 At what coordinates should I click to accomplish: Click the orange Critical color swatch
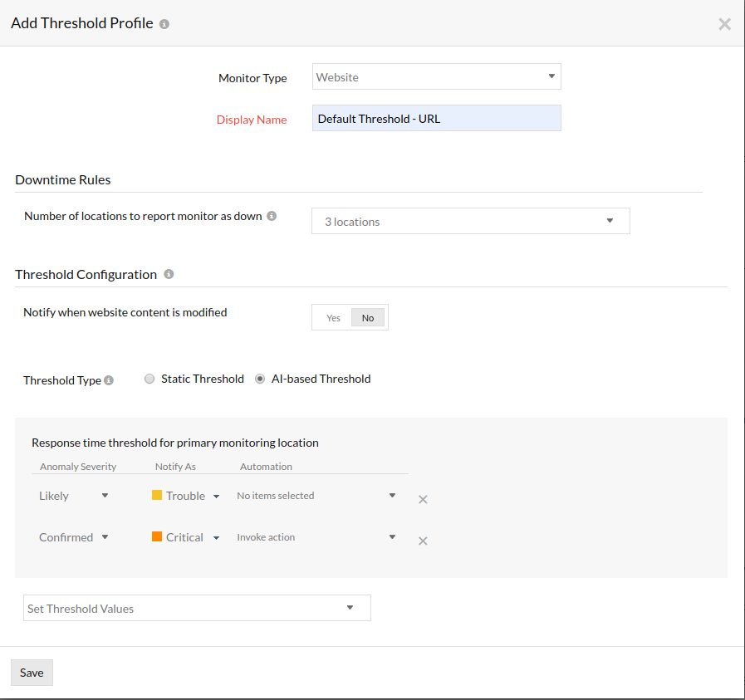point(157,537)
